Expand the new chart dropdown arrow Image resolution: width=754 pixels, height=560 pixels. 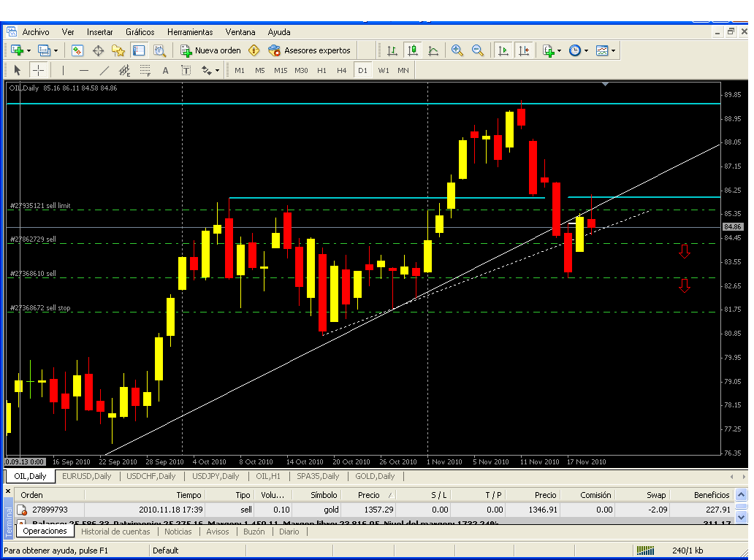pyautogui.click(x=28, y=50)
